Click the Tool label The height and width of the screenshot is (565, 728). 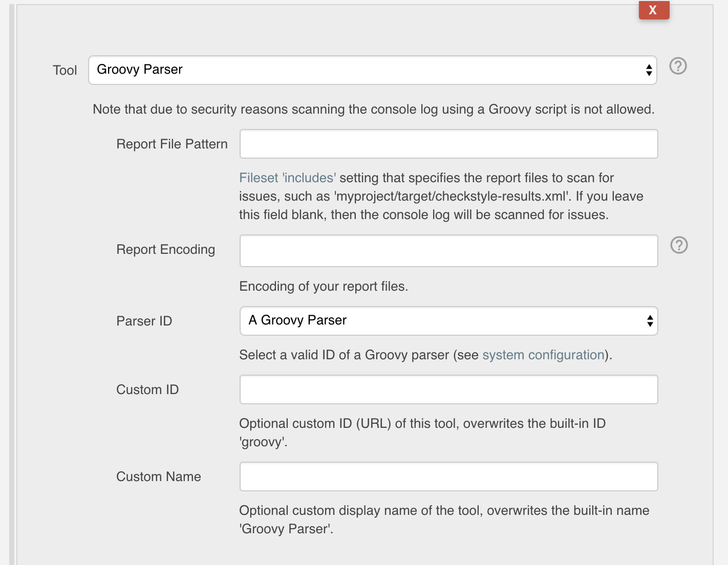pyautogui.click(x=65, y=70)
